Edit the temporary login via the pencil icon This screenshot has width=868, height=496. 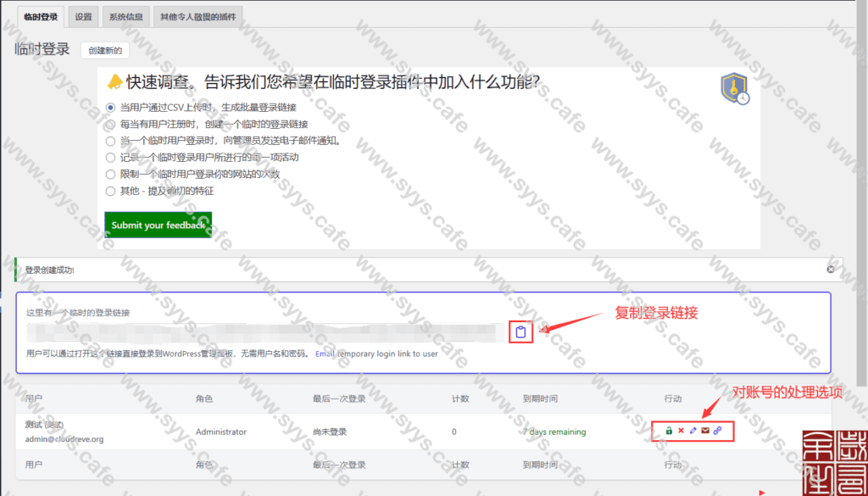693,430
